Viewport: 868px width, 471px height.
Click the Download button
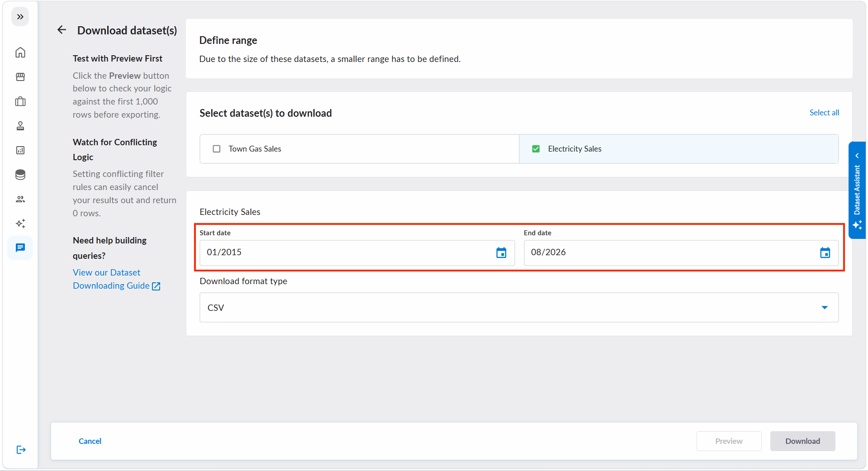point(802,441)
